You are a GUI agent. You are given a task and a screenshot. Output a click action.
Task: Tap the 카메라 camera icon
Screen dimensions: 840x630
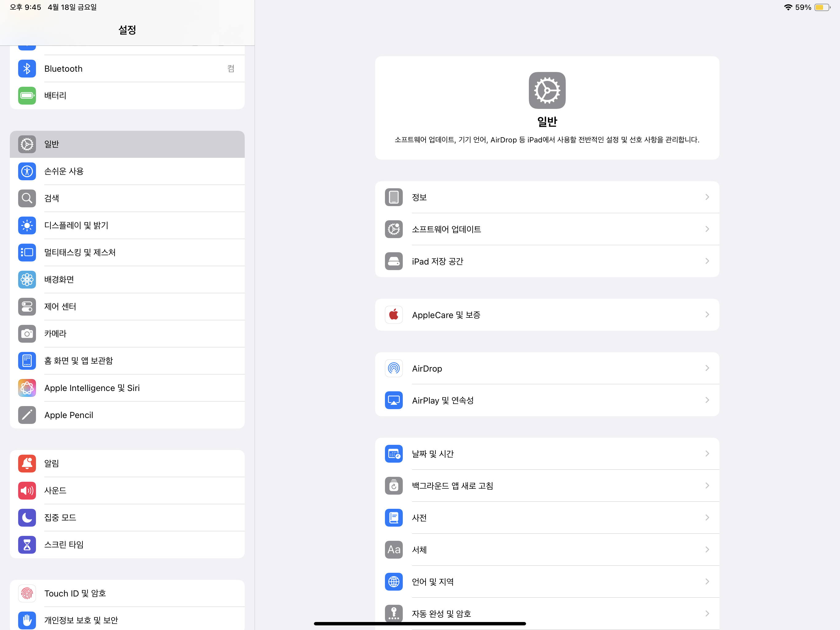point(27,334)
